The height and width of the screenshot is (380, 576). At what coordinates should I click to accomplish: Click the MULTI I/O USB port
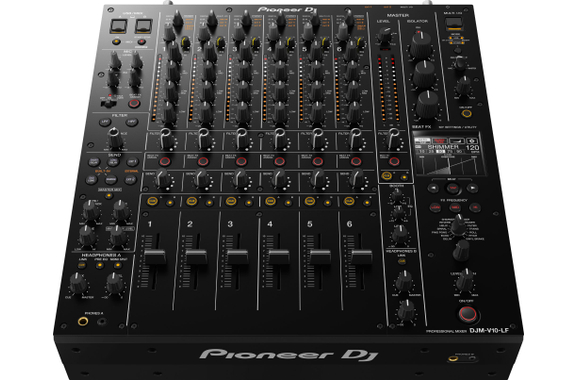pyautogui.click(x=454, y=24)
